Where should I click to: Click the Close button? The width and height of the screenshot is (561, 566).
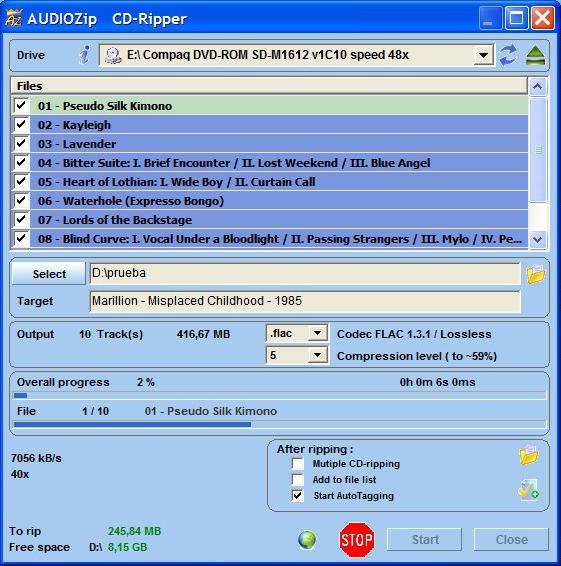click(x=512, y=540)
